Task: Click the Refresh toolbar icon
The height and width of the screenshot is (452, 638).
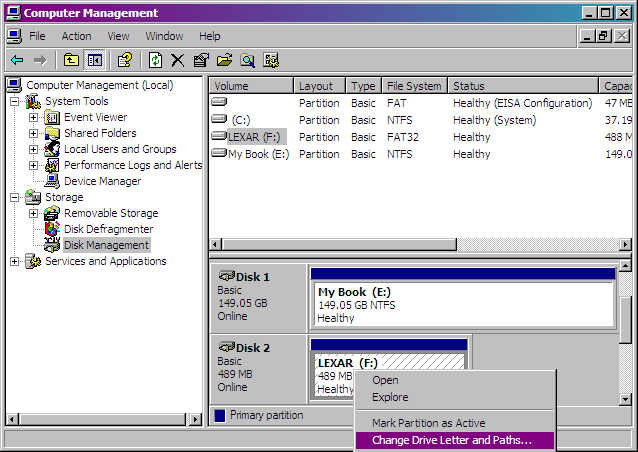Action: tap(155, 60)
